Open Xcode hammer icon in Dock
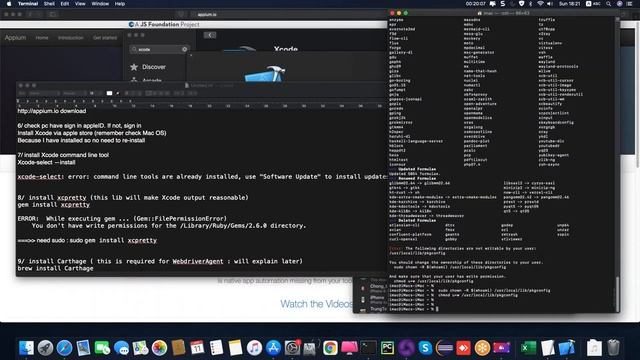 567,348
